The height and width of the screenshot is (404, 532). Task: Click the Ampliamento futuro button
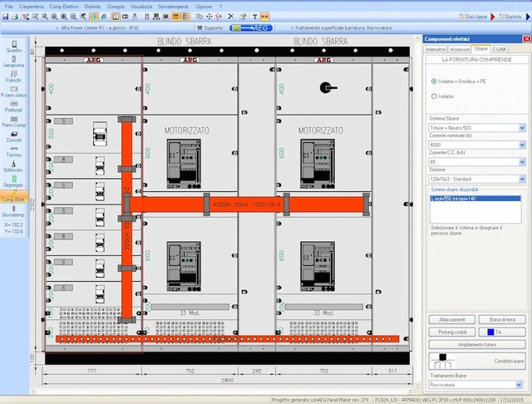tap(477, 345)
